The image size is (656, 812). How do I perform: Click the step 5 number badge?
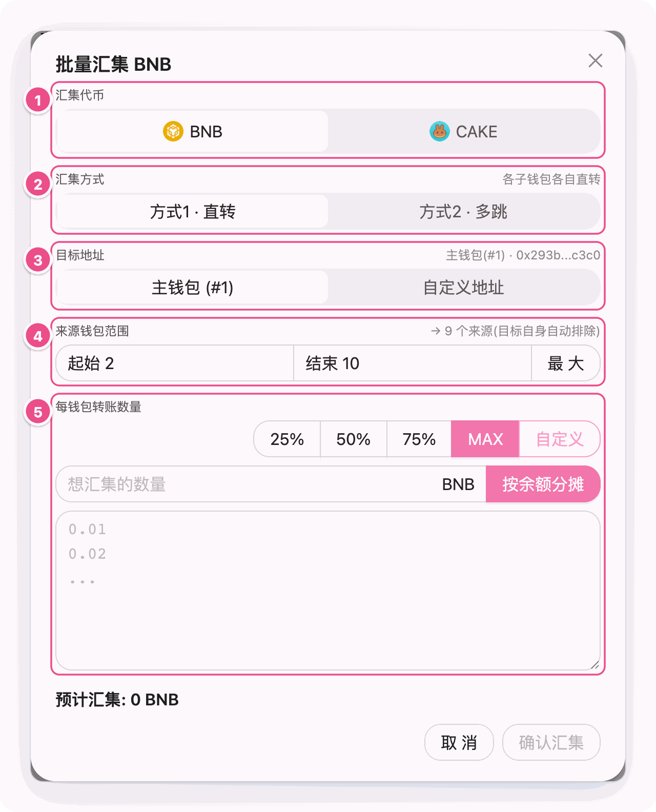tap(38, 412)
